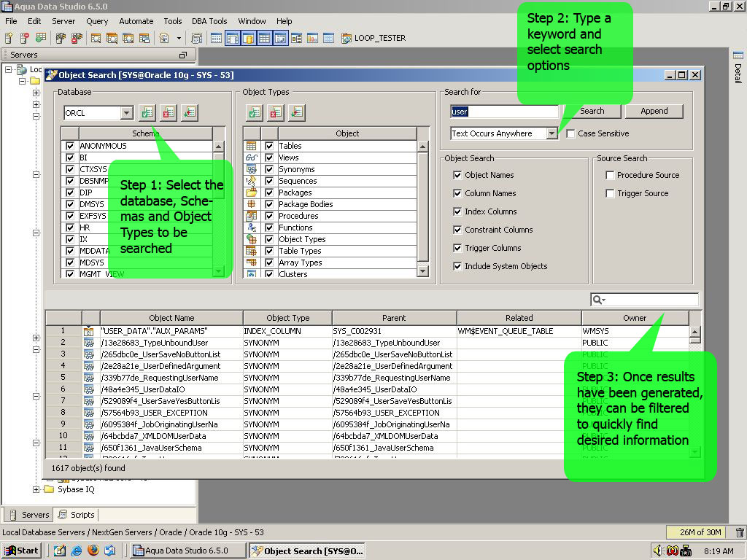Click the volume speaker icon in system tray
Image resolution: width=747 pixels, height=560 pixels.
point(657,551)
